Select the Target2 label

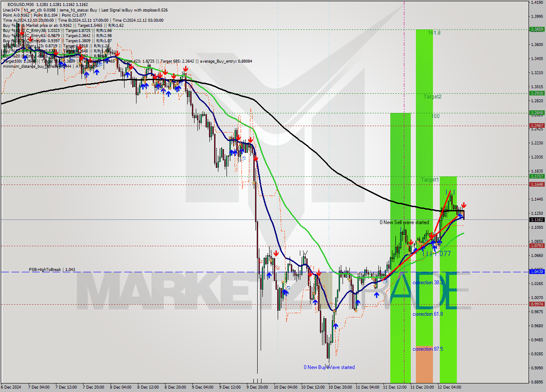(x=432, y=97)
